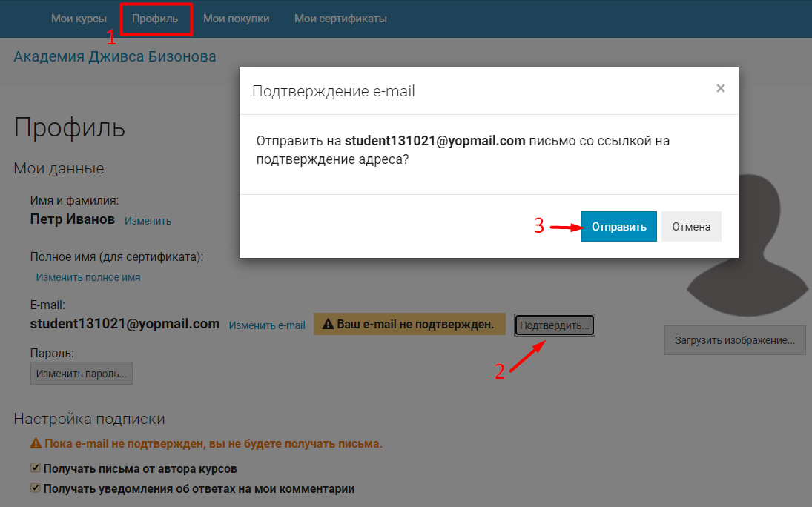Click the warning icon in e-mail not confirmed badge

328,324
